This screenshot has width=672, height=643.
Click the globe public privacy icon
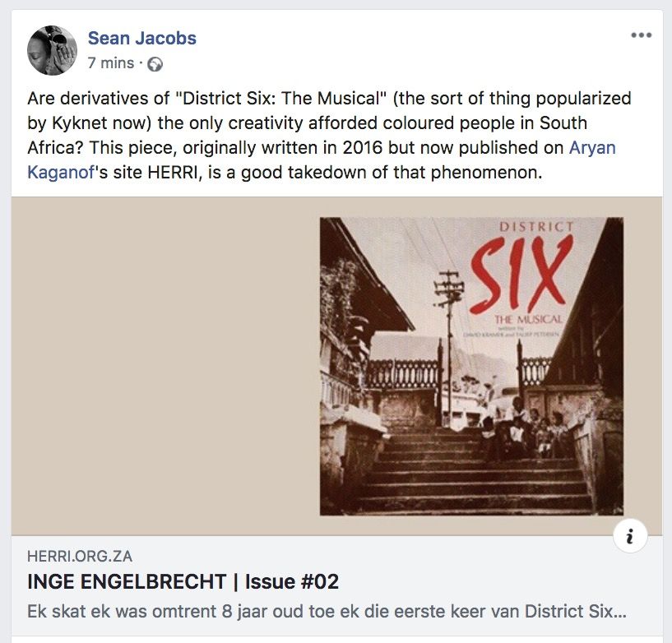click(x=155, y=64)
